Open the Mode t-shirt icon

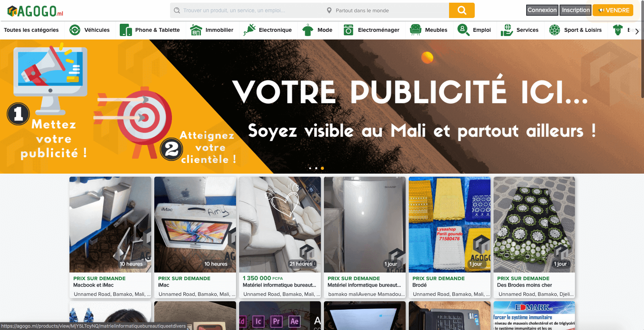coord(308,30)
